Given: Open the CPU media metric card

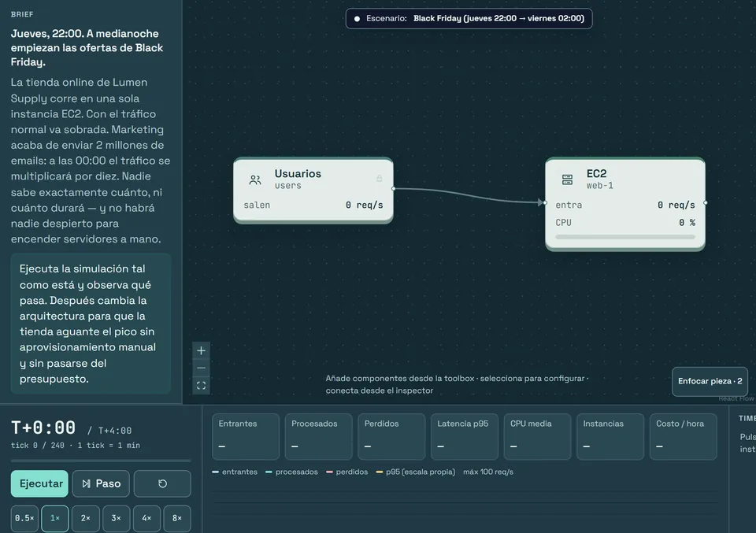Looking at the screenshot, I should [x=537, y=436].
